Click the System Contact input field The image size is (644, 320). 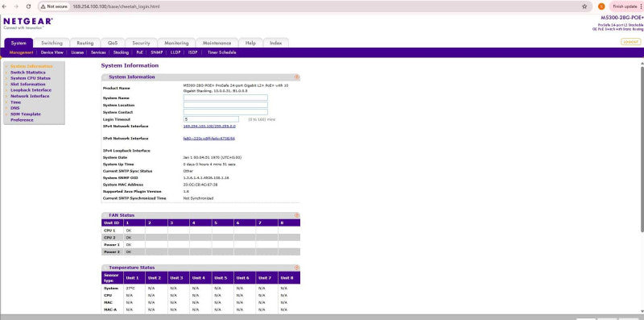(x=225, y=112)
